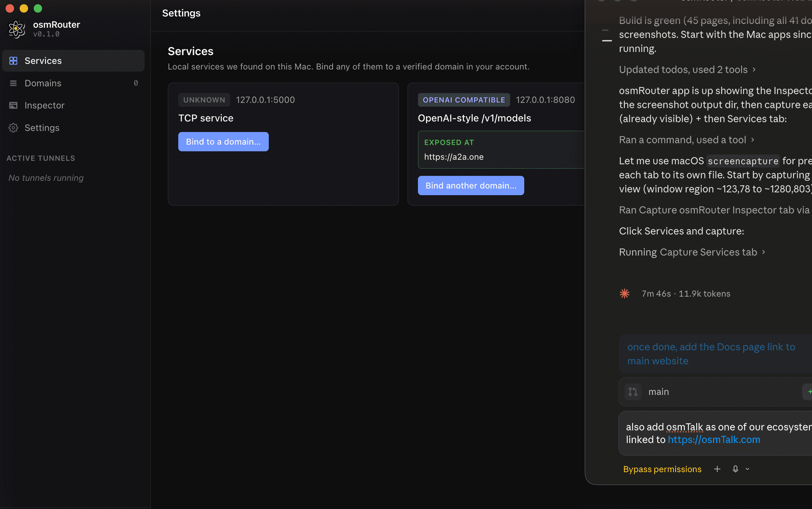The width and height of the screenshot is (812, 509).
Task: Click the https://a2a.one exposed URL
Action: [x=454, y=157]
